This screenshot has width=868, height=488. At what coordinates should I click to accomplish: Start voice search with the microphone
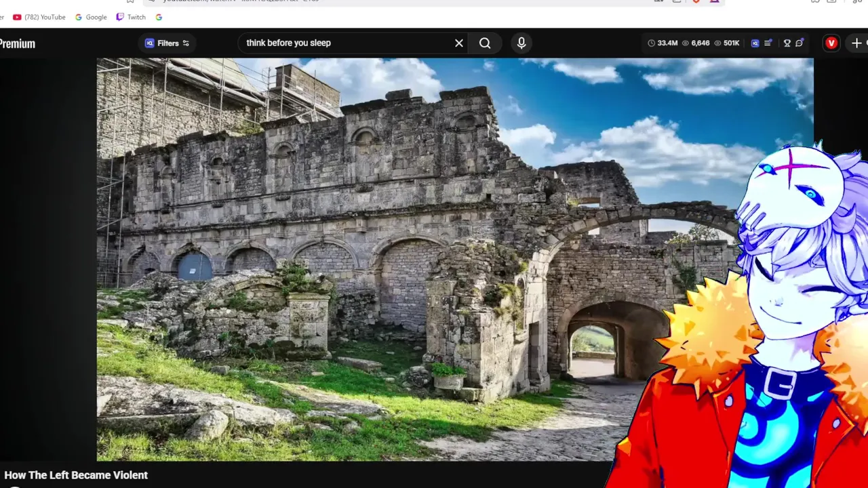coord(521,43)
